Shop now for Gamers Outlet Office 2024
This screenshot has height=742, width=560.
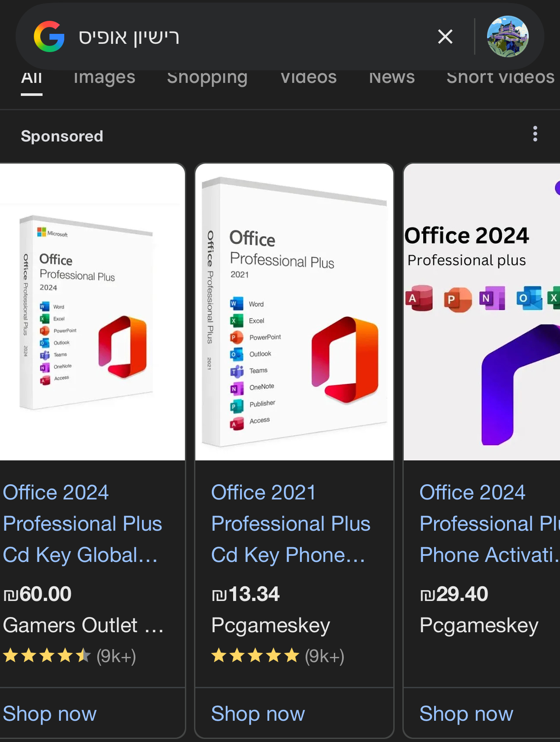(50, 714)
